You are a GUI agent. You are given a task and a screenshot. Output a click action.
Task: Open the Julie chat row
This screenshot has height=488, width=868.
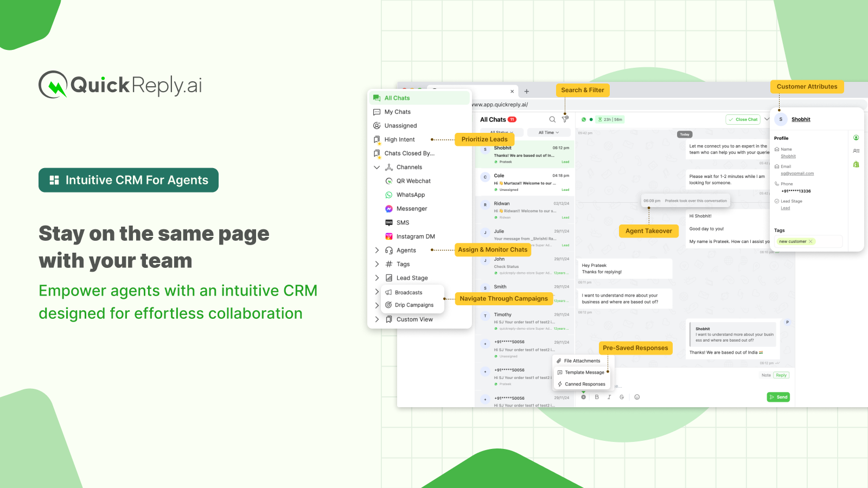525,238
